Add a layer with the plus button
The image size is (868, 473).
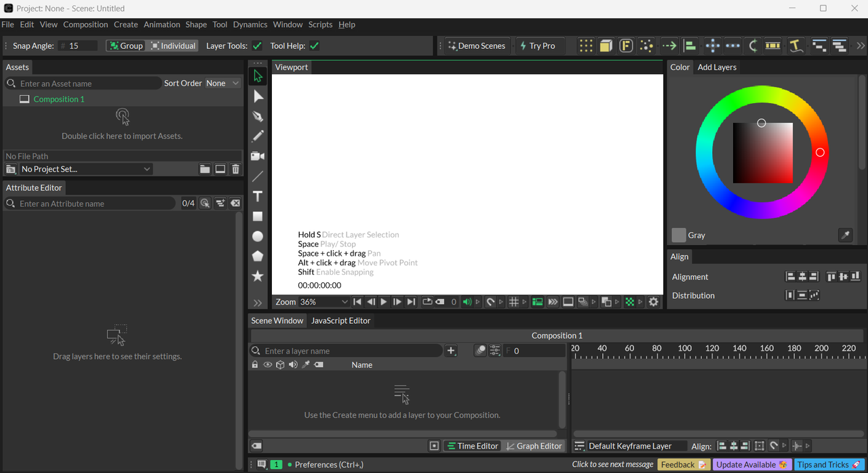[x=451, y=351]
